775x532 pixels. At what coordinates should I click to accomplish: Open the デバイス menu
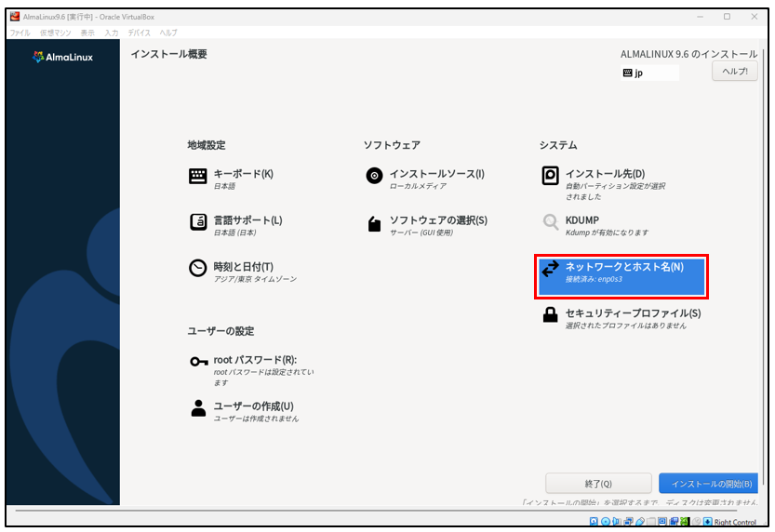pyautogui.click(x=139, y=33)
